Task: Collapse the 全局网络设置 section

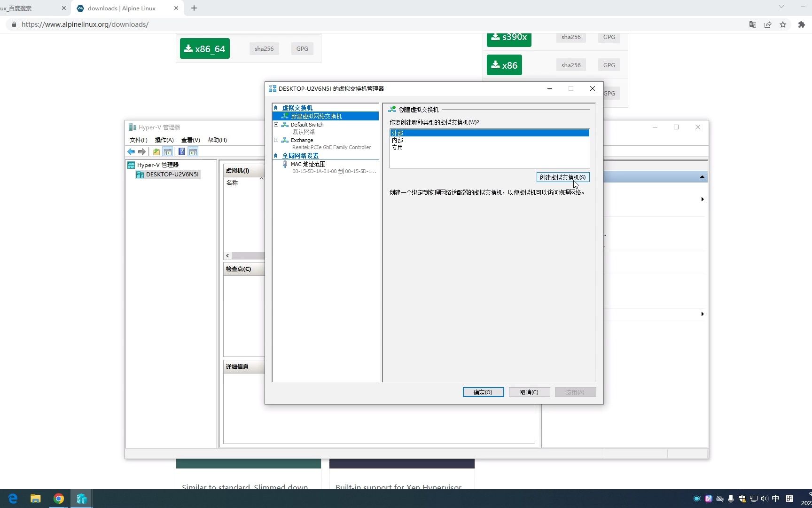Action: [x=276, y=156]
